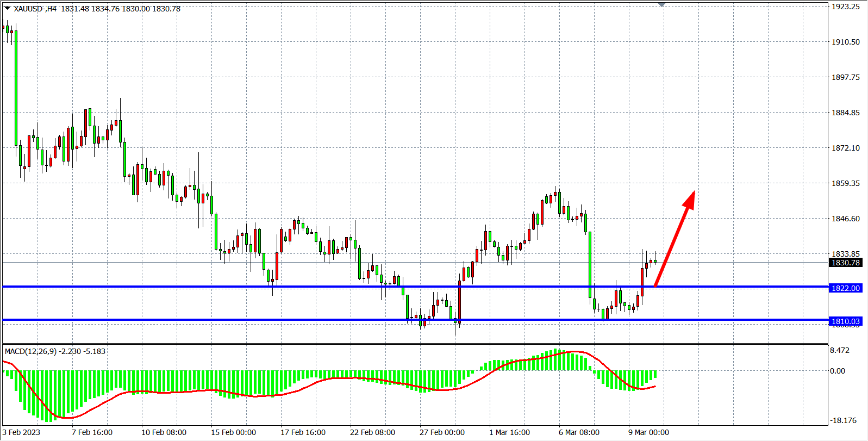Click the 1859.35 price scale label
Image resolution: width=868 pixels, height=441 pixels.
[x=846, y=183]
